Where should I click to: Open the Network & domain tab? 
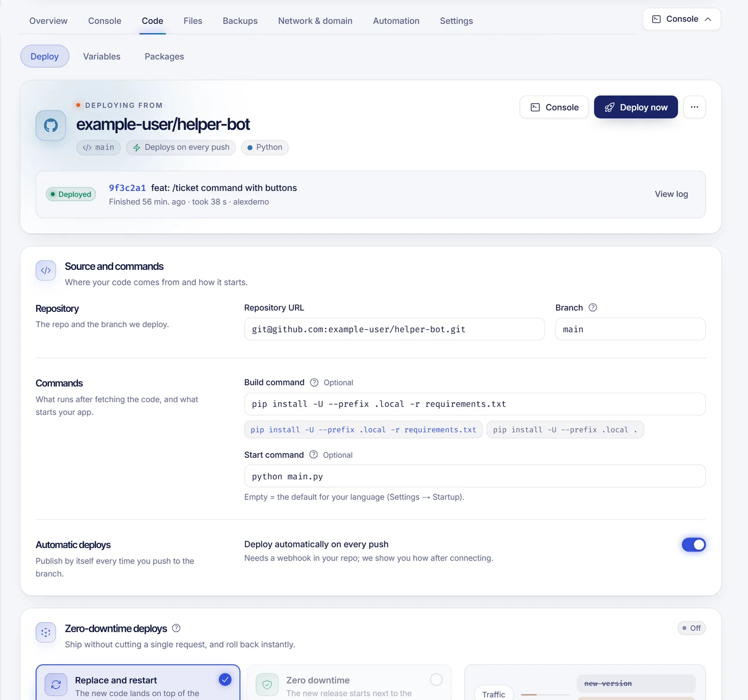(315, 21)
